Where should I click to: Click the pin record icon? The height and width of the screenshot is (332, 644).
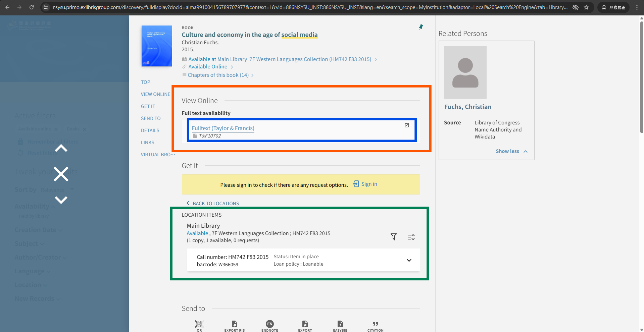[421, 27]
